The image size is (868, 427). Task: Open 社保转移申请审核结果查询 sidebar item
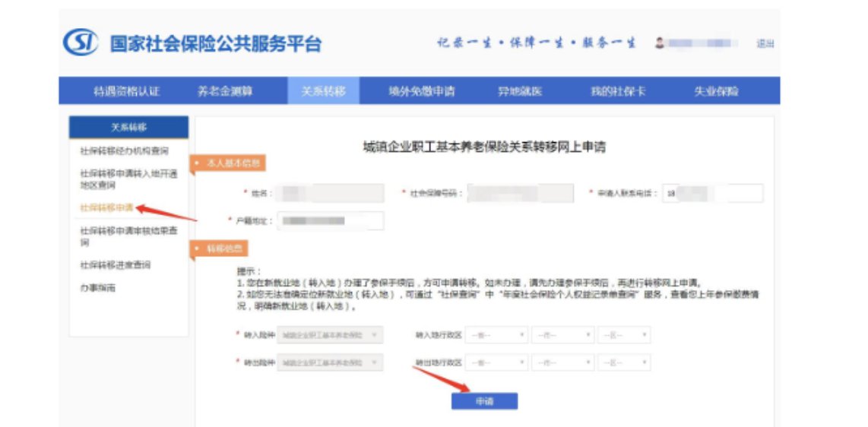click(x=128, y=236)
